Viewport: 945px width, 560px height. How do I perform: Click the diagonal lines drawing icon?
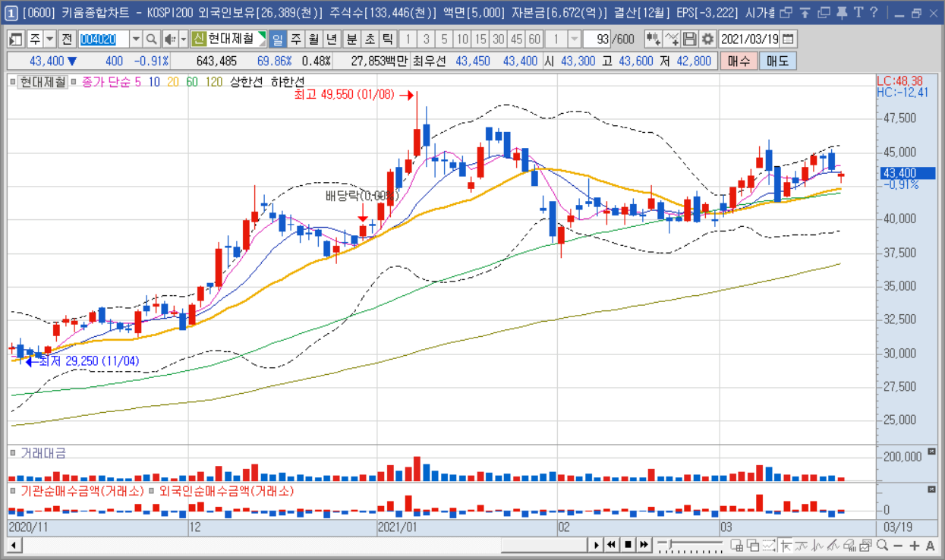[833, 545]
